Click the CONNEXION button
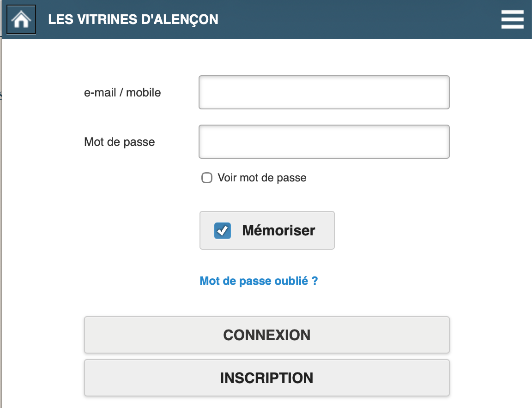This screenshot has height=408, width=532. tap(266, 335)
